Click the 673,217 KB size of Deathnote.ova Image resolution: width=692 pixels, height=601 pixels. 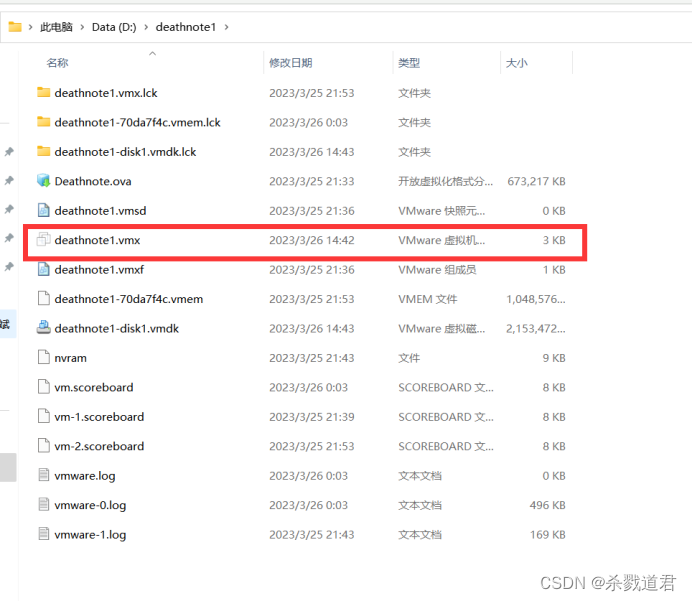tap(536, 181)
